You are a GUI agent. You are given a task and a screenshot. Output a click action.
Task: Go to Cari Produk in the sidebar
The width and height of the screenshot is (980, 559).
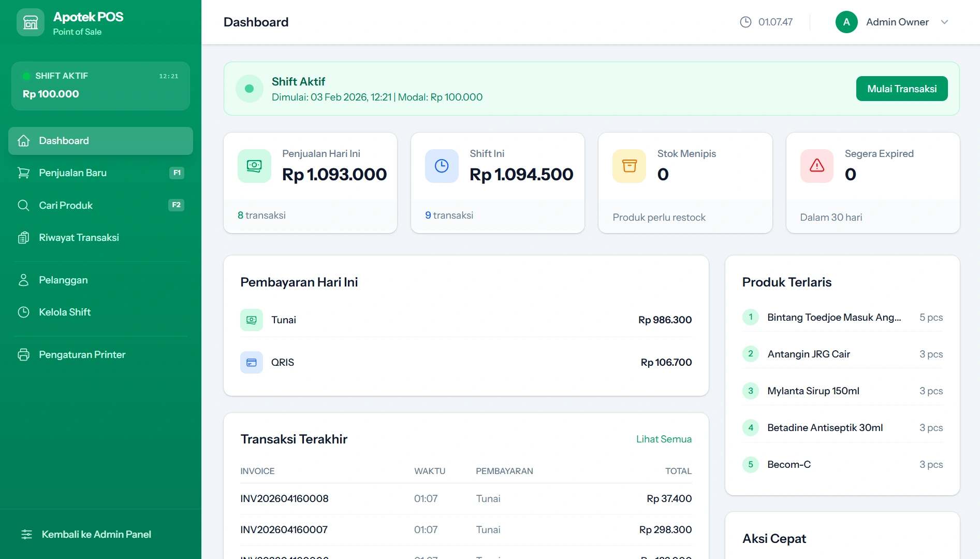(x=100, y=205)
